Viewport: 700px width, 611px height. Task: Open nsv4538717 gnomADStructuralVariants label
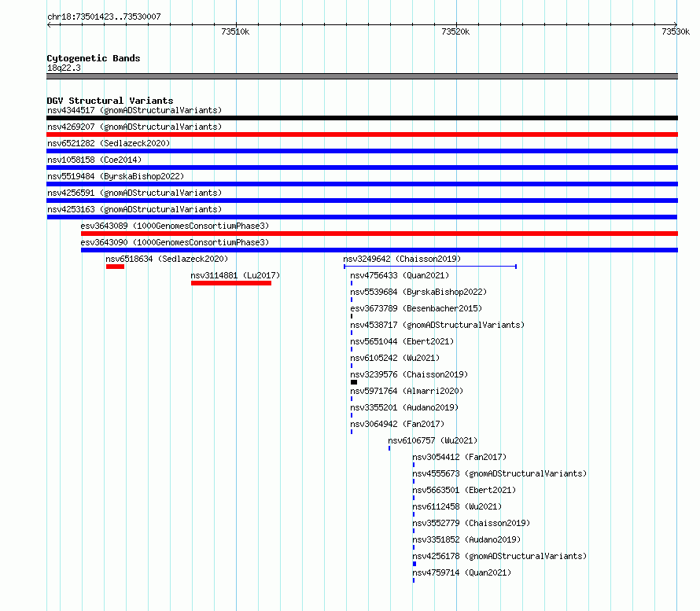click(437, 325)
